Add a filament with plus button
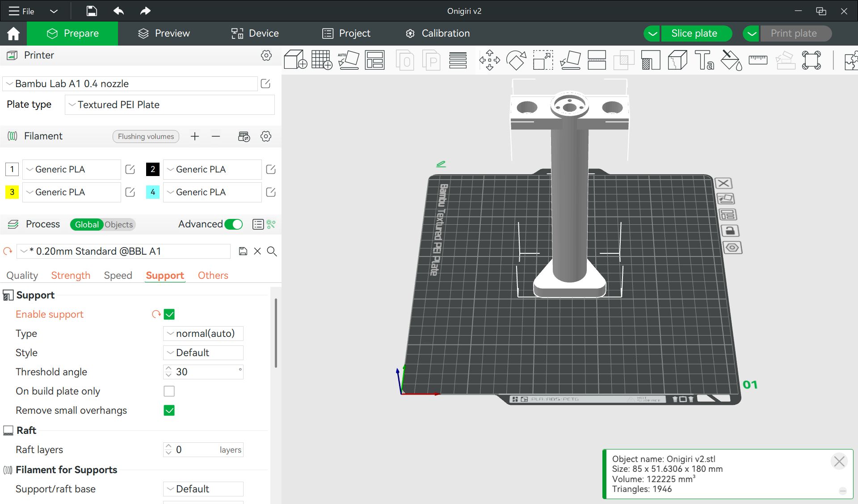 (x=195, y=136)
